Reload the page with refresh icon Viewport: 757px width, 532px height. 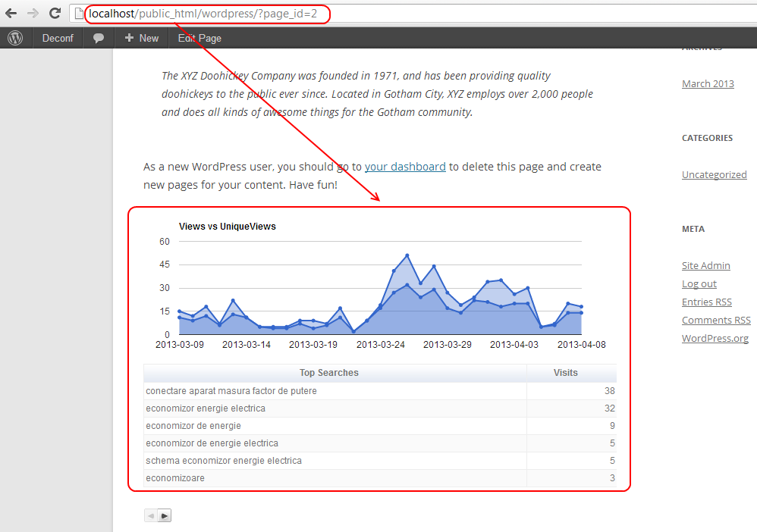(x=55, y=14)
